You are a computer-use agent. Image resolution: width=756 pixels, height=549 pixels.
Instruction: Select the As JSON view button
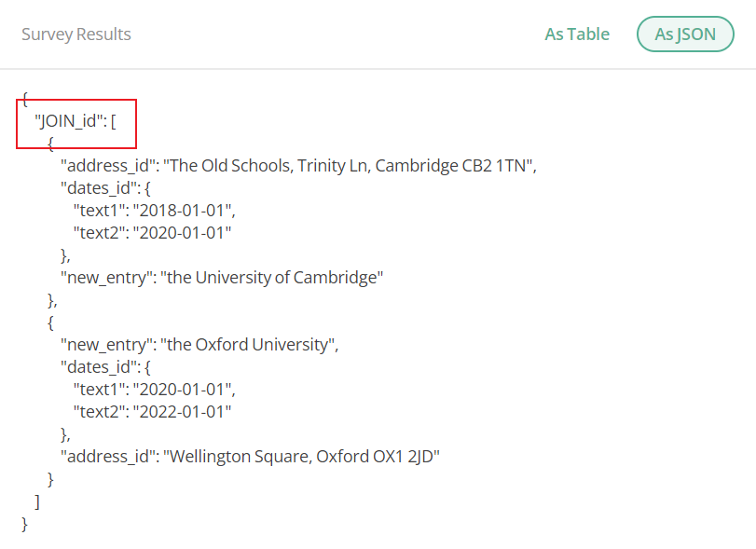(x=685, y=34)
